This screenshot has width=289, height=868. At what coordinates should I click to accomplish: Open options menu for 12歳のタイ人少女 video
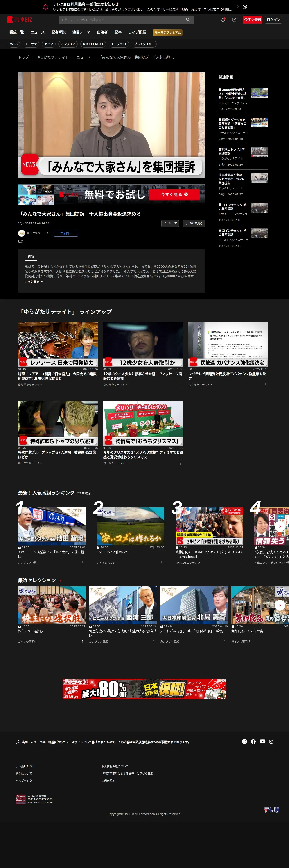(180, 385)
